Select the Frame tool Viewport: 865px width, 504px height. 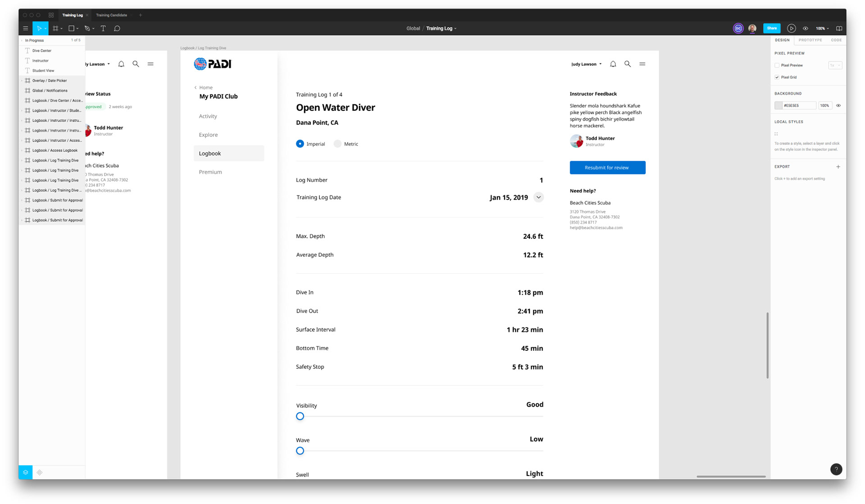55,28
